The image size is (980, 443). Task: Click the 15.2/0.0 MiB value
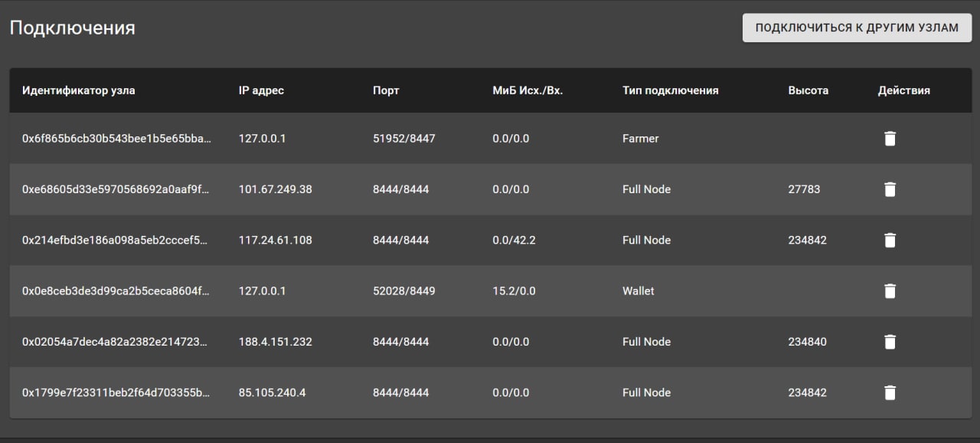point(514,291)
